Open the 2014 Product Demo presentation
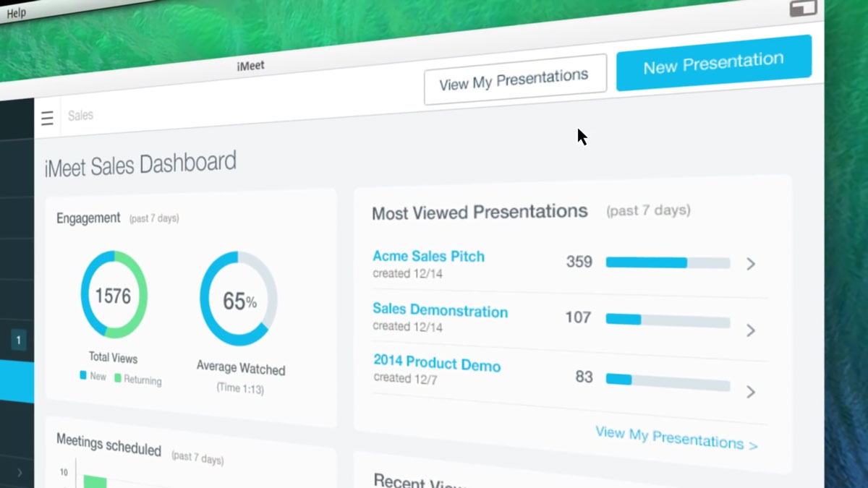868x488 pixels. pyautogui.click(x=437, y=363)
